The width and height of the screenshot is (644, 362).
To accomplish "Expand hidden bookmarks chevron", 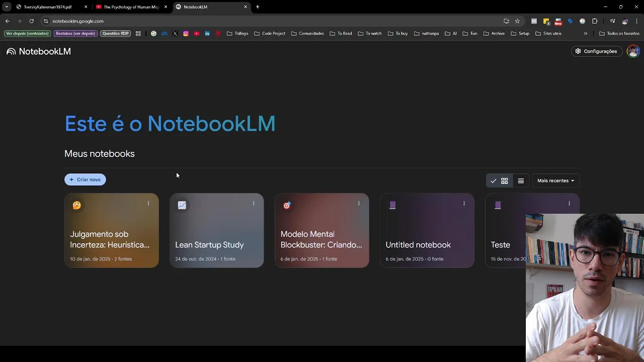I will click(x=585, y=34).
